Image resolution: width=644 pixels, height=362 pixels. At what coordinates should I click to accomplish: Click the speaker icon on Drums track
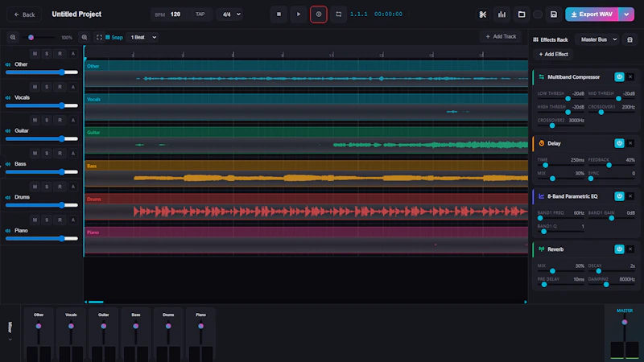(8, 197)
